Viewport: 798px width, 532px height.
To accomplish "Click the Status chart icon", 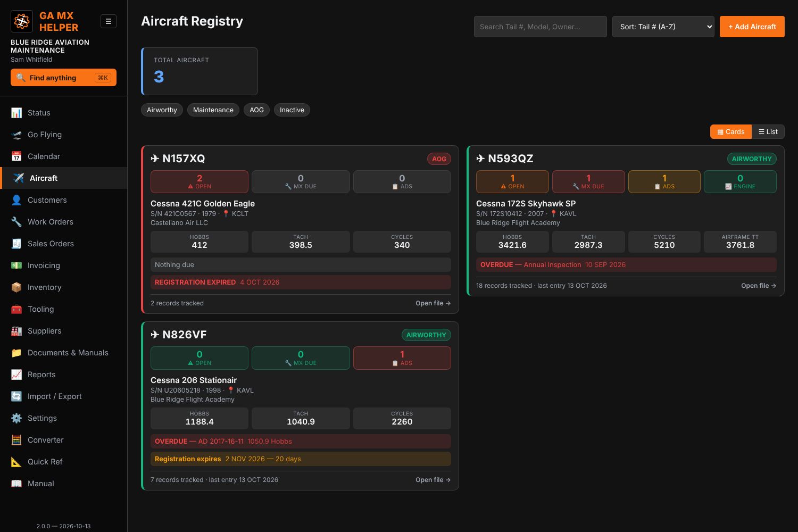I will point(16,113).
